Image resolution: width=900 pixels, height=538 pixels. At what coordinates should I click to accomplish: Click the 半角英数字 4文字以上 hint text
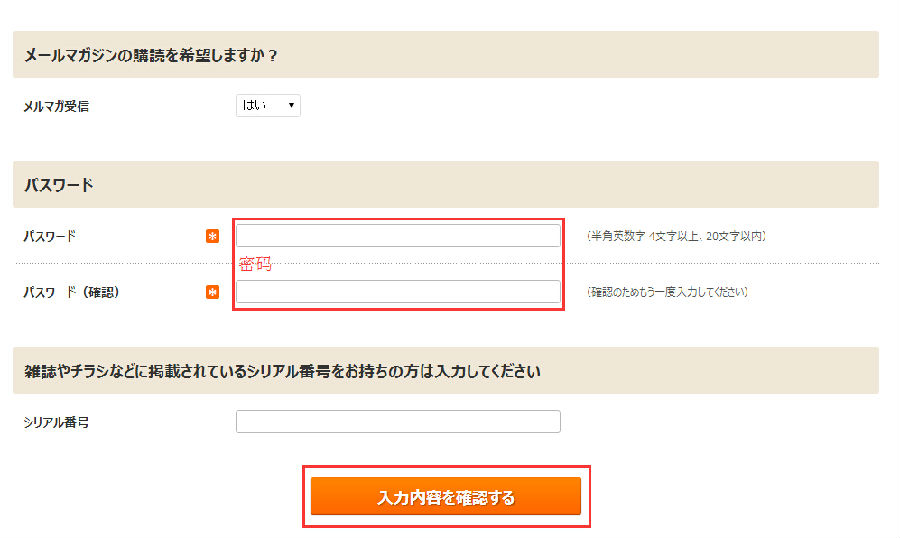tap(676, 237)
